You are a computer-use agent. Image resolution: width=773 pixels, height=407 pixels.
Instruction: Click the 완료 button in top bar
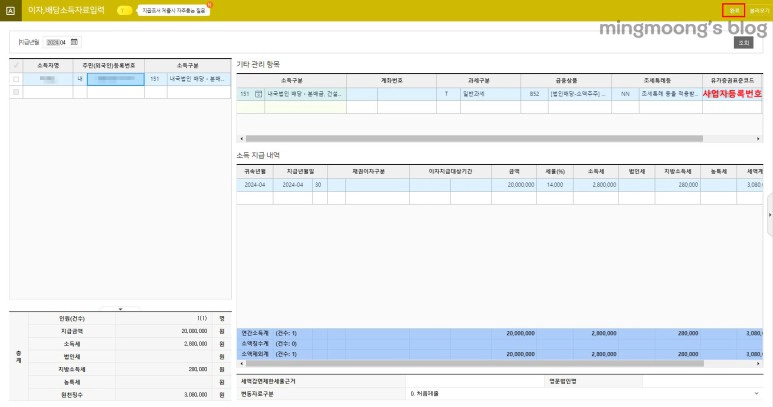coord(734,10)
